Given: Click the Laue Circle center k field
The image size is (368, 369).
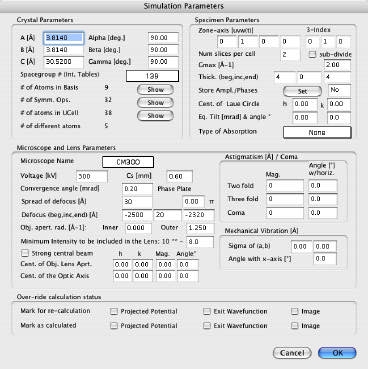Looking at the screenshot, I should pyautogui.click(x=339, y=104).
